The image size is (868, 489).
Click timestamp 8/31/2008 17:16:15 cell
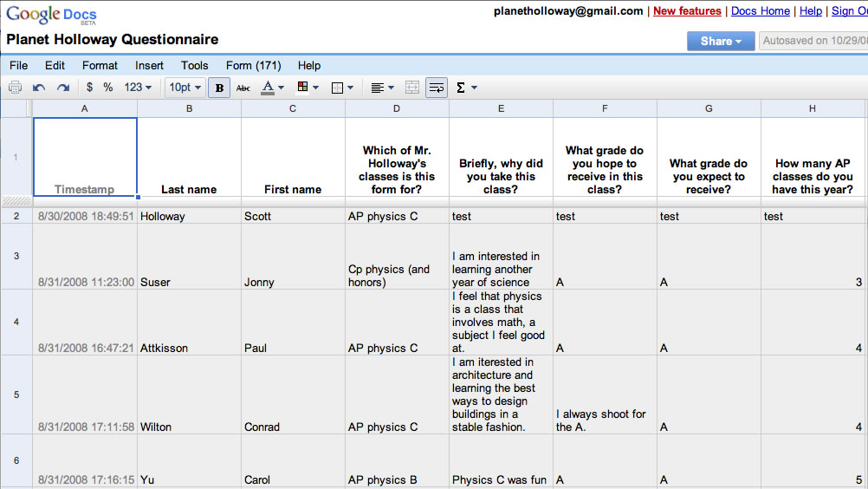85,460
